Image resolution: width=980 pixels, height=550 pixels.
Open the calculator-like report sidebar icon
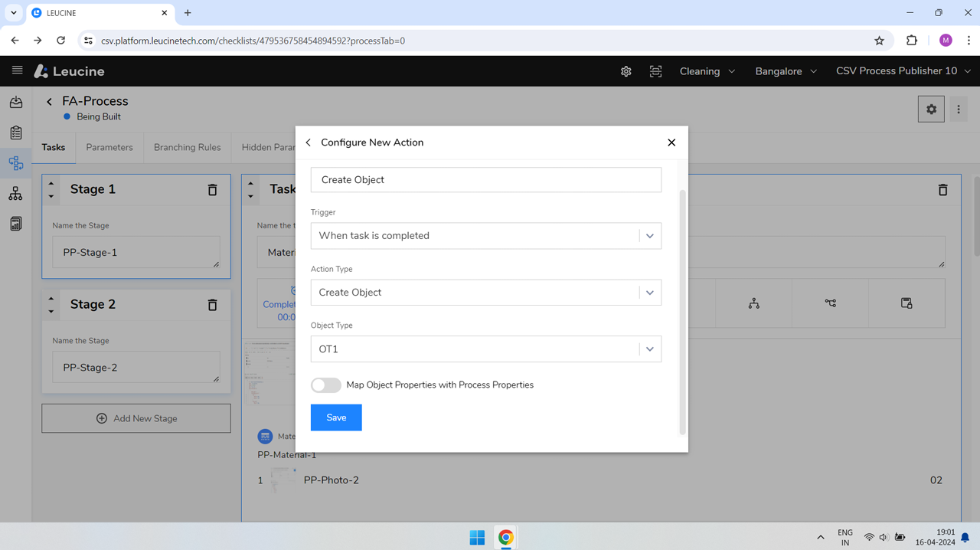coord(16,224)
